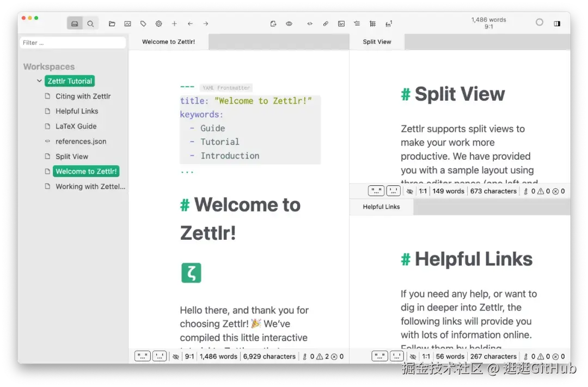Click double-quotes button in Welcome pane statusbar

point(143,356)
